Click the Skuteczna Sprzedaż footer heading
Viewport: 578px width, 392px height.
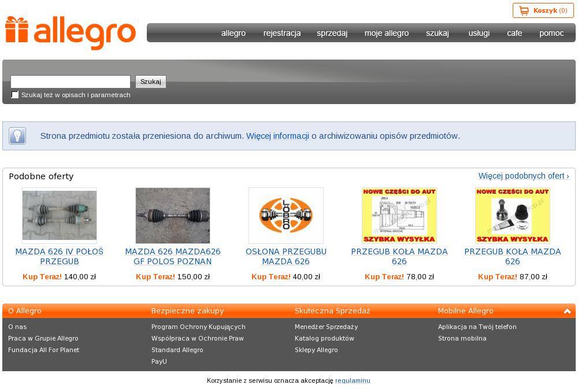[332, 311]
